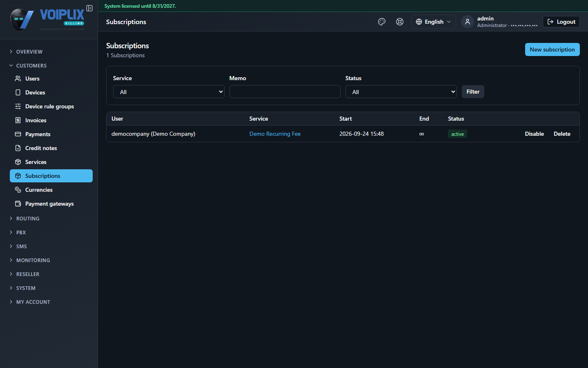Open Device rule groups menu item
Screen dimensions: 588x368
(x=51, y=106)
